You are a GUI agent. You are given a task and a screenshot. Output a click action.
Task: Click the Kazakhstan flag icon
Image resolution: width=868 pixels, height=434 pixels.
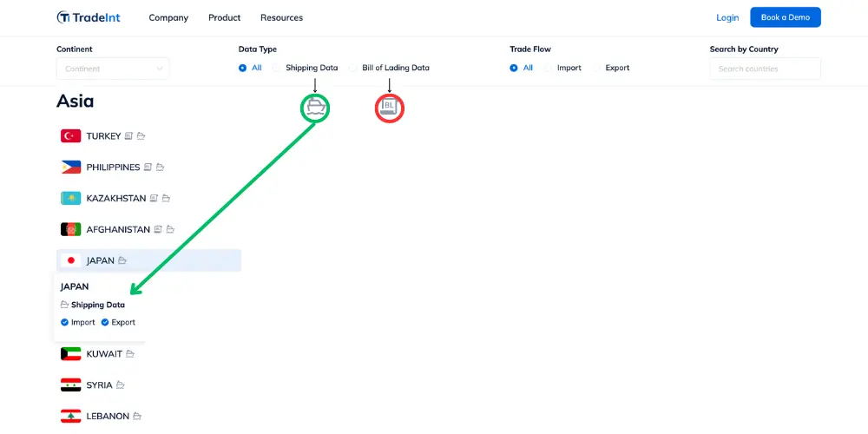tap(71, 198)
